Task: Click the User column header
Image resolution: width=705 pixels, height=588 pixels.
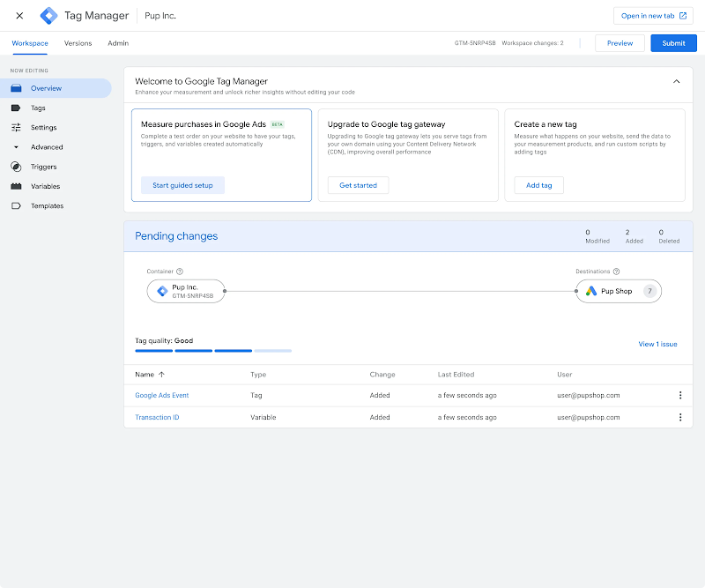Action: click(x=564, y=375)
